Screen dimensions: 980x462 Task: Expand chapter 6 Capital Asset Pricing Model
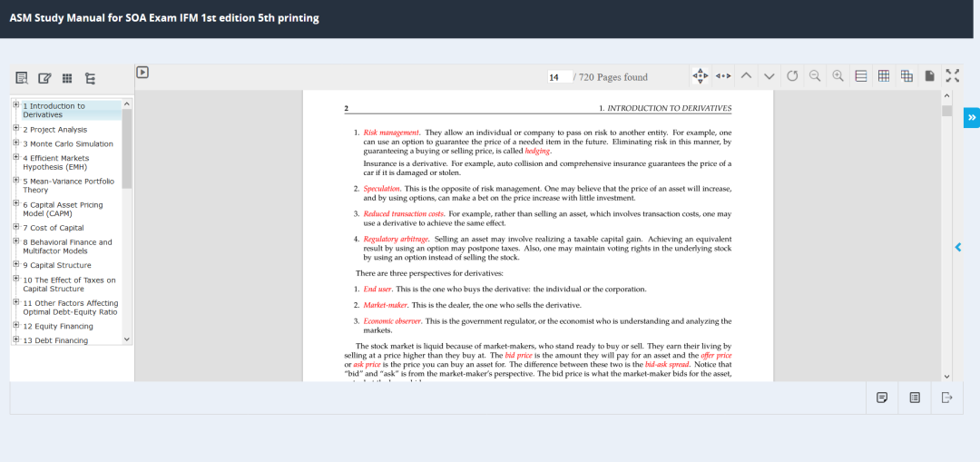[x=16, y=203]
